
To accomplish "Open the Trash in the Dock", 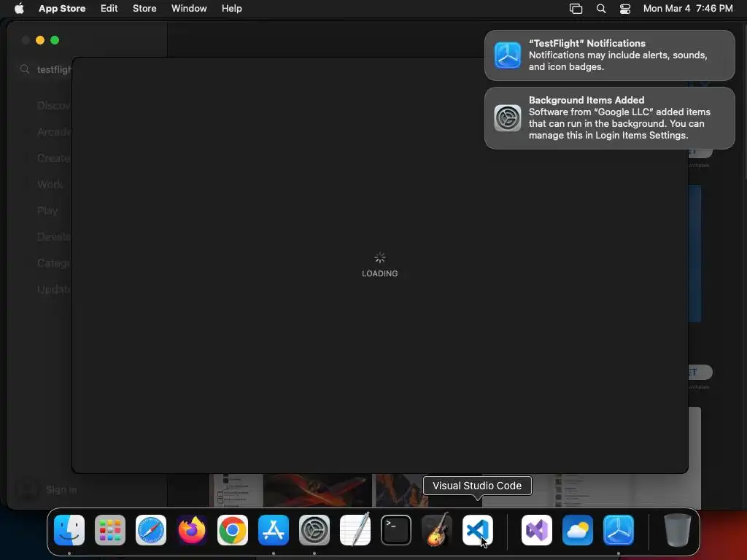I will click(678, 530).
